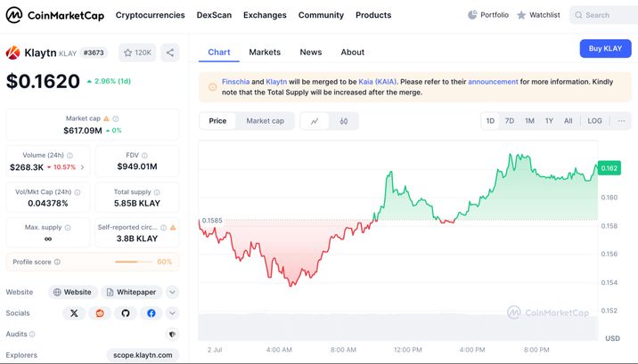Click the market cap warning triangle
638x364 pixels.
pos(106,118)
